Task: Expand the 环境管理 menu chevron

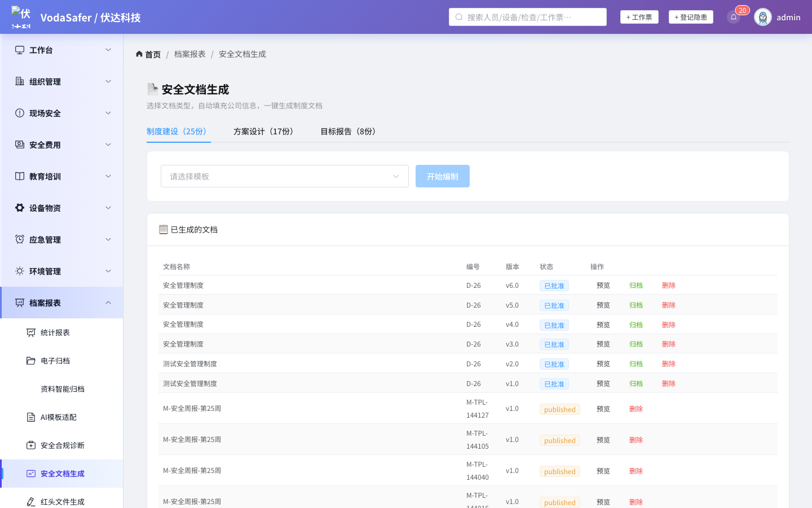Action: (x=108, y=271)
